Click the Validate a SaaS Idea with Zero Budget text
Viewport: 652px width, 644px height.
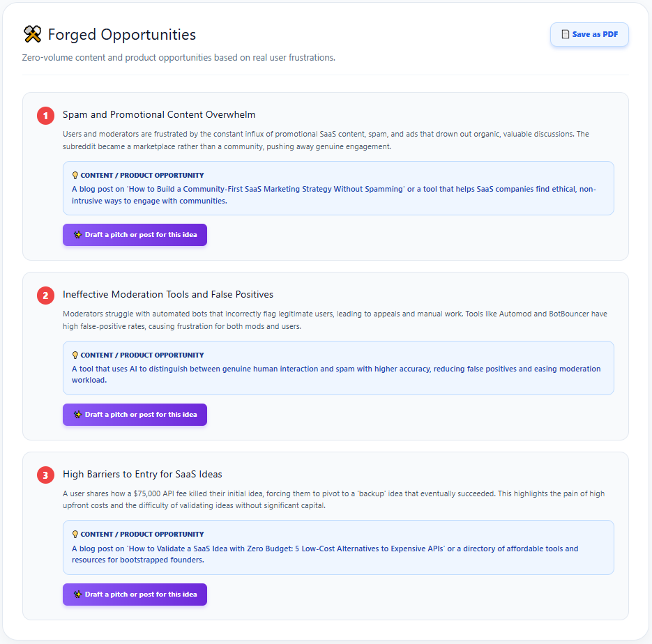coord(325,554)
